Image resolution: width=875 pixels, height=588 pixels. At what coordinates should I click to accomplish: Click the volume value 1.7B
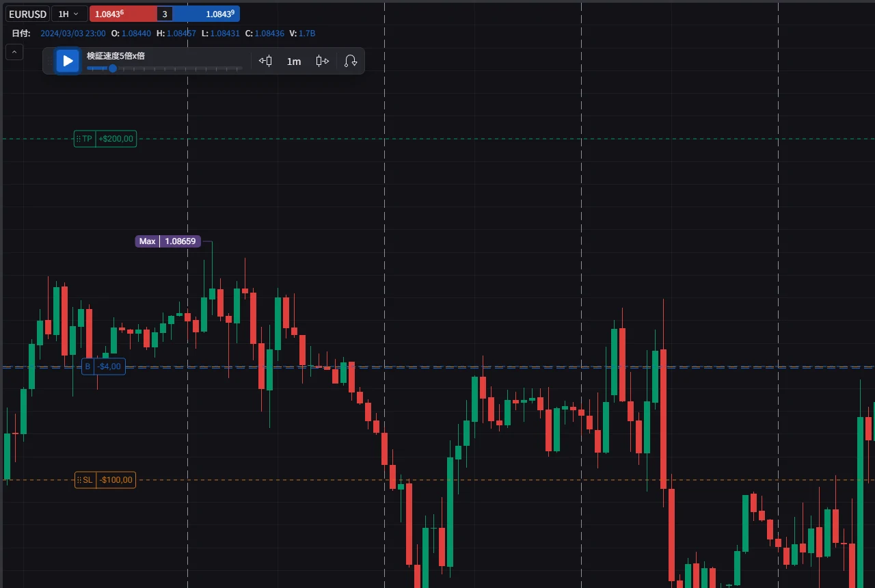[307, 34]
